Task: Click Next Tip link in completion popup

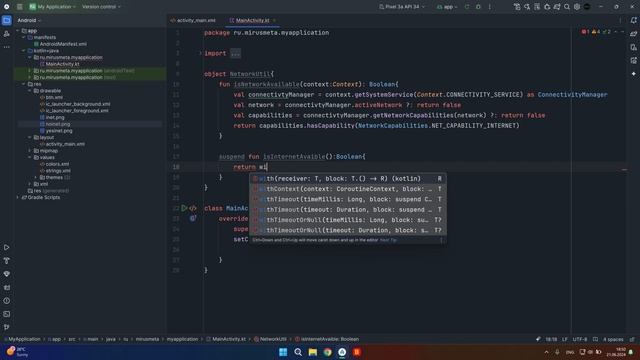Action: [x=388, y=240]
